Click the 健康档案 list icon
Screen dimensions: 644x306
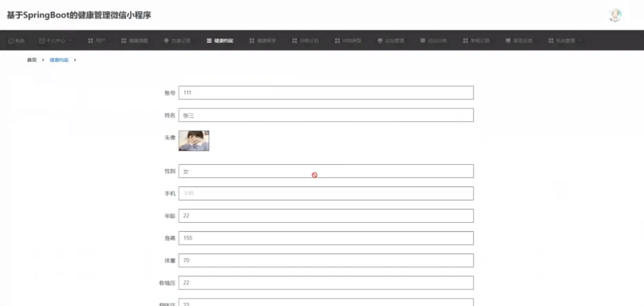tap(209, 40)
